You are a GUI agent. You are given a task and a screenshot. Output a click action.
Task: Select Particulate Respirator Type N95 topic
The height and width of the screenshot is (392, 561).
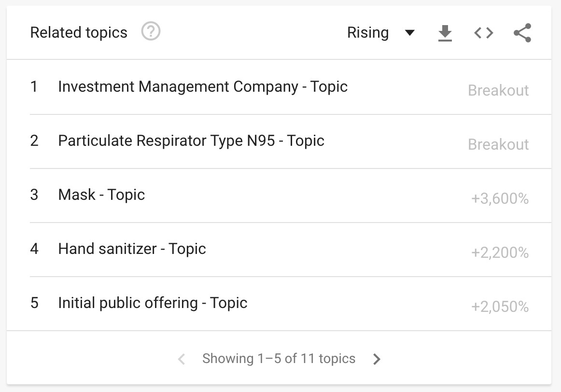[x=191, y=141]
